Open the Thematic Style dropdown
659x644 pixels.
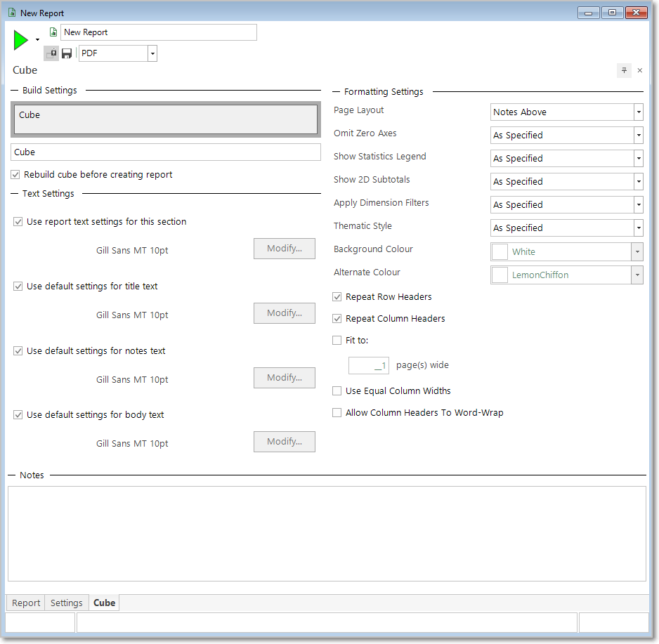tap(567, 228)
